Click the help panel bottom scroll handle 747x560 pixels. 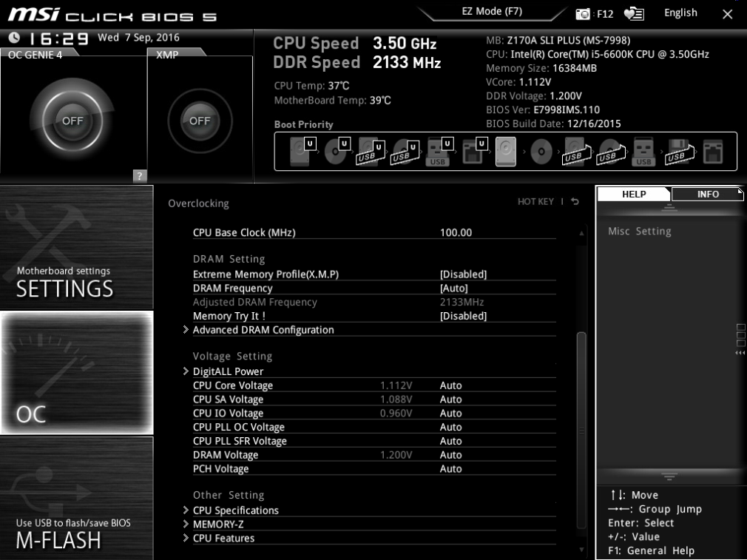click(669, 476)
